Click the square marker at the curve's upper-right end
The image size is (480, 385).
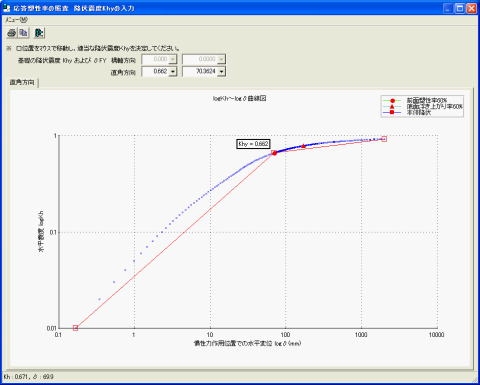coord(384,139)
